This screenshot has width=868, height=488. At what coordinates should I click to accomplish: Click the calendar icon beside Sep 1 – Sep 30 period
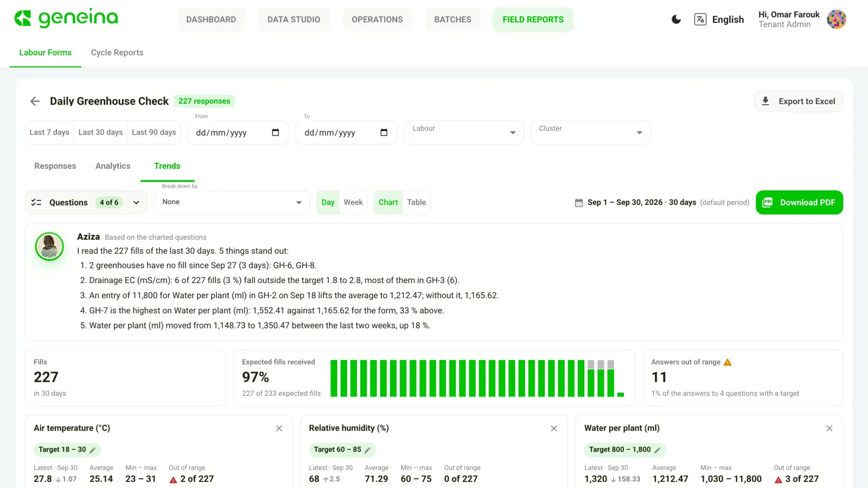coord(579,203)
